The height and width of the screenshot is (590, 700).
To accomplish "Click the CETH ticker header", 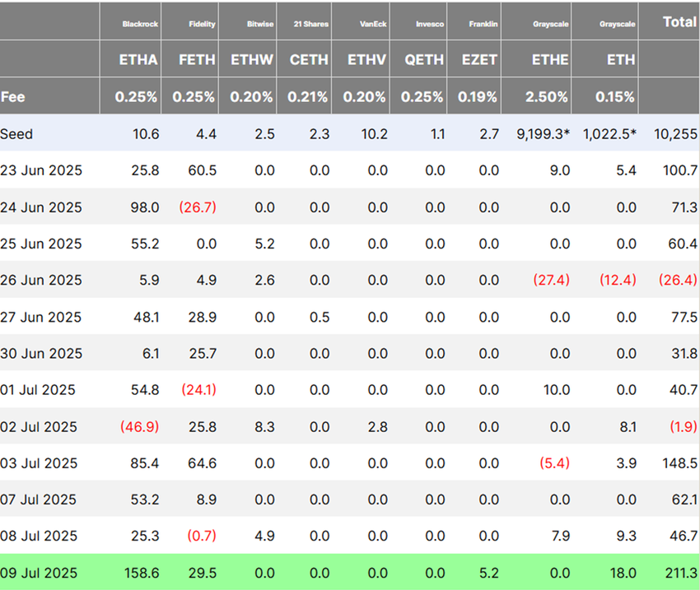I will (309, 60).
